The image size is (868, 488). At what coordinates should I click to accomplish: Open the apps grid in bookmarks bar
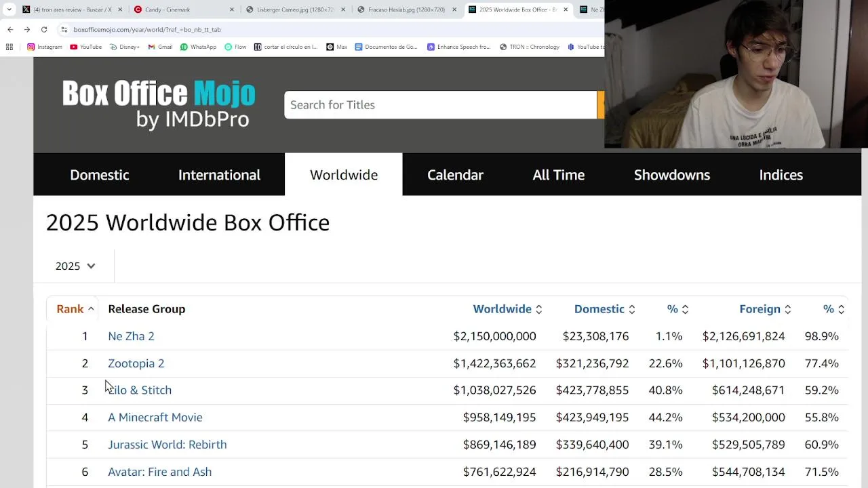pyautogui.click(x=9, y=47)
